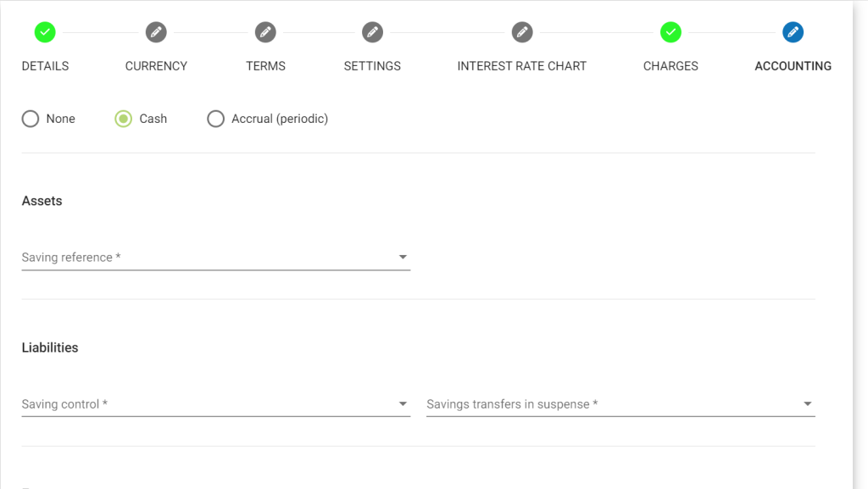
Task: Jump to the CHARGES step label
Action: click(x=671, y=66)
